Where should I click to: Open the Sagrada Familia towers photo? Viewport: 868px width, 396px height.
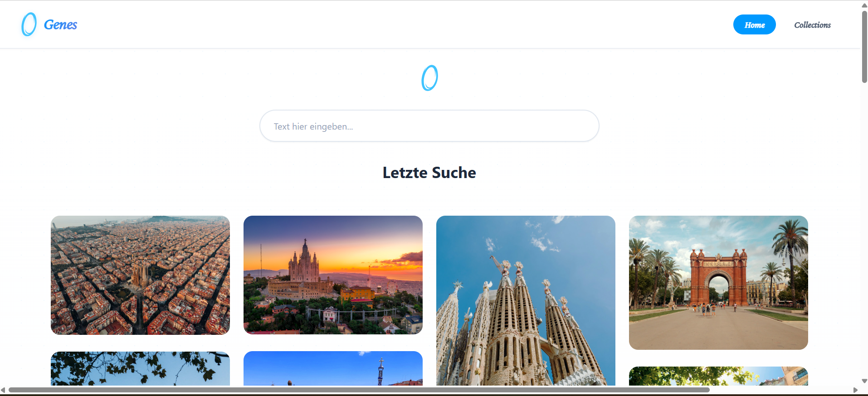526,300
